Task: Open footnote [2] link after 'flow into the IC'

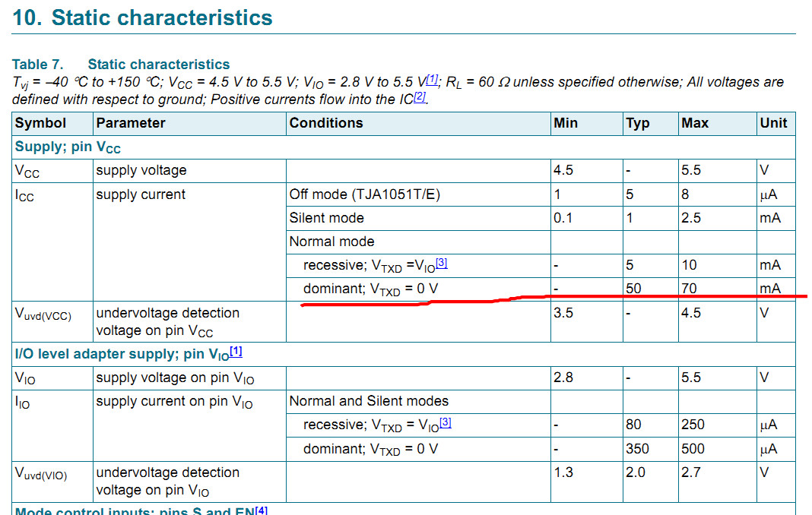Action: [x=420, y=96]
